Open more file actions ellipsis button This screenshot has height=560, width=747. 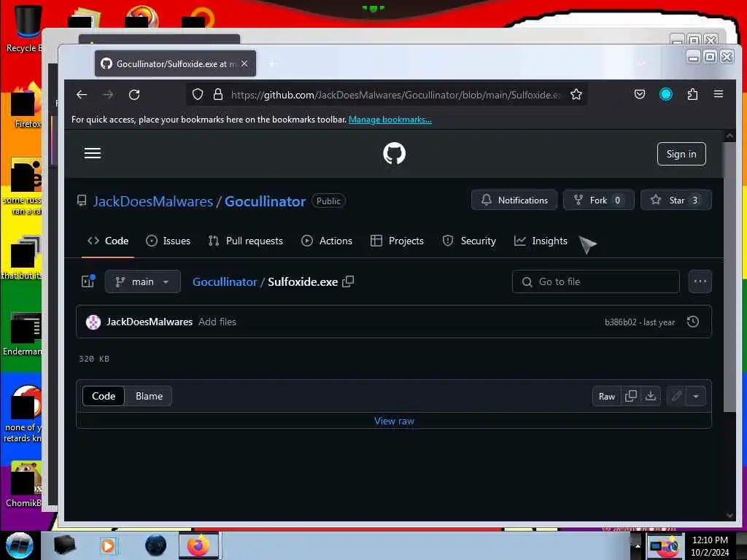click(700, 281)
